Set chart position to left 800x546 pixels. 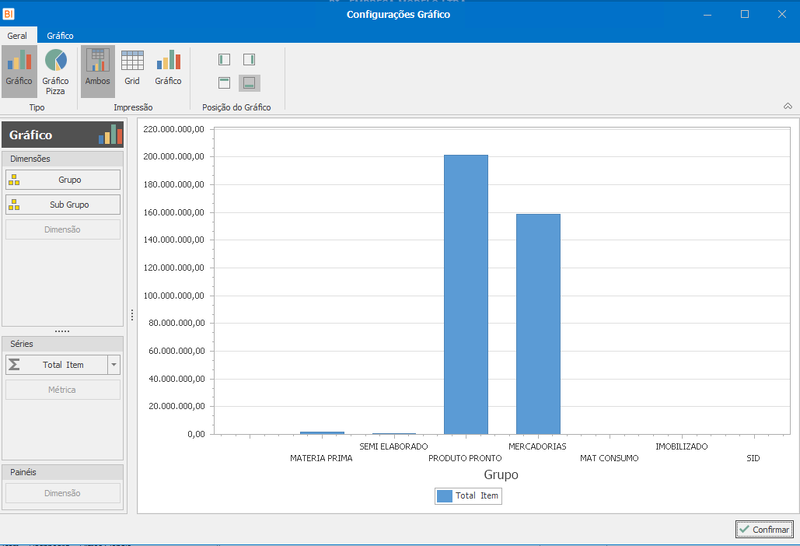224,60
